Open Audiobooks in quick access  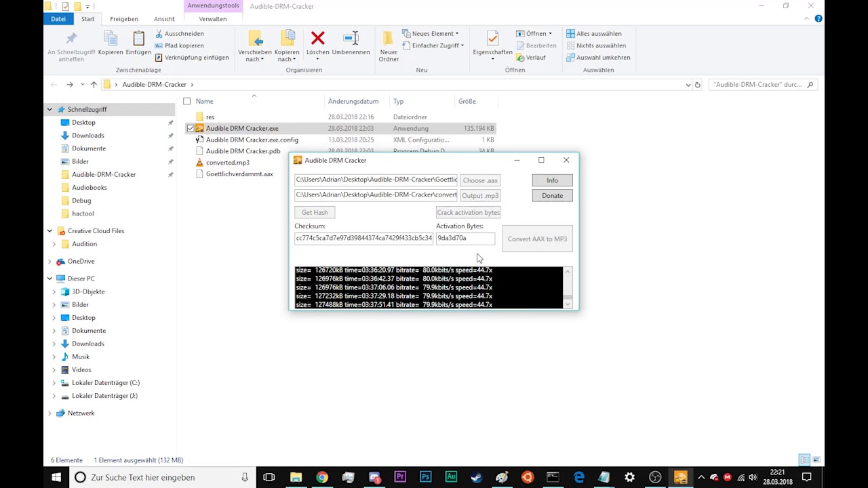coord(90,188)
